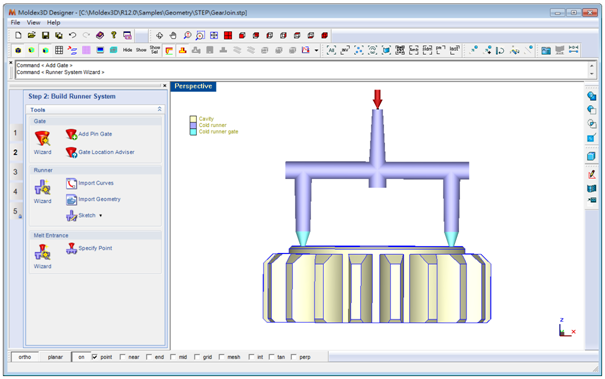The image size is (605, 379).
Task: Click the Perspective viewport label
Action: [x=193, y=86]
